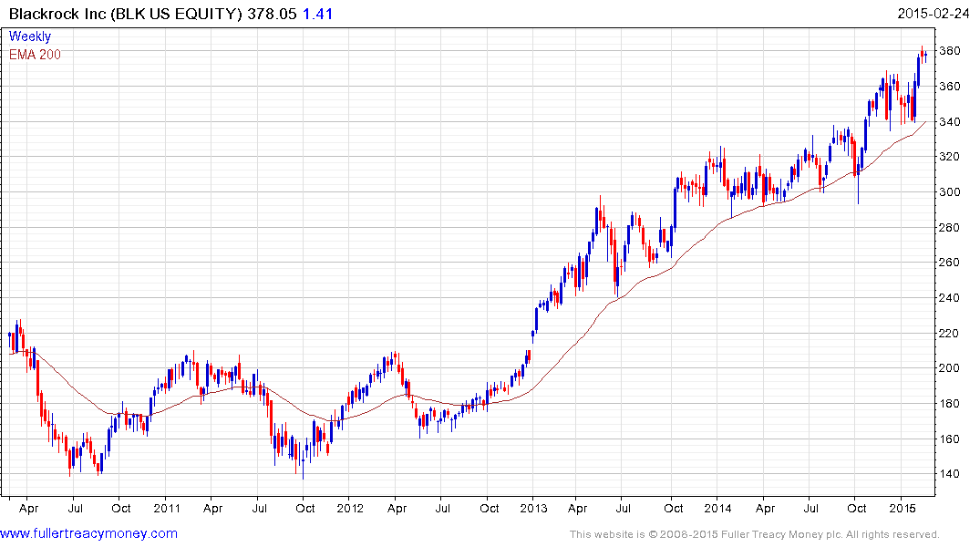Select the 200 price axis label
Screen dimensions: 980x547
click(x=950, y=368)
